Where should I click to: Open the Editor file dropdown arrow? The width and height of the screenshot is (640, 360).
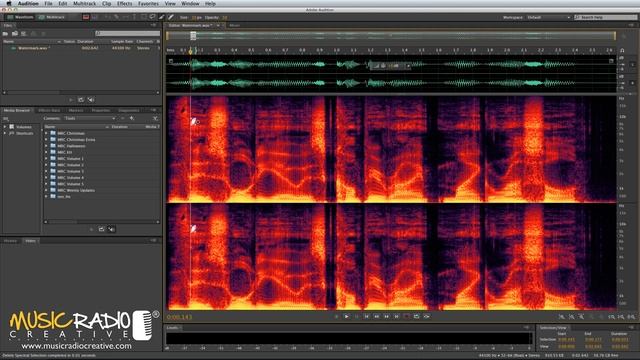click(218, 25)
